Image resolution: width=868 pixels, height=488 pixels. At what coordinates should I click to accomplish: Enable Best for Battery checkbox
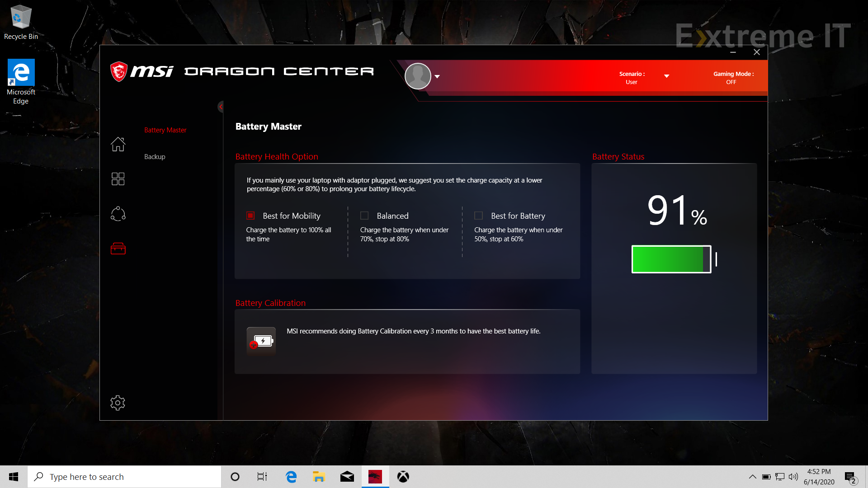pyautogui.click(x=478, y=216)
